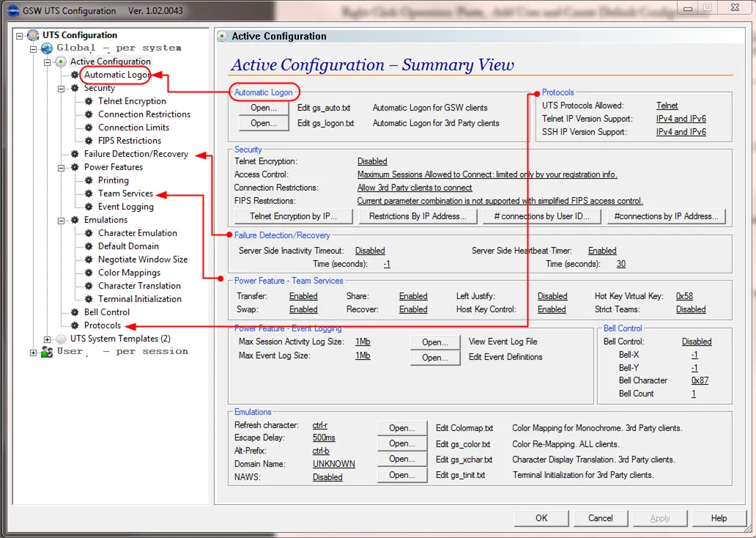Collapse the UTS Configuration root node
Image resolution: width=756 pixels, height=538 pixels.
coord(19,35)
